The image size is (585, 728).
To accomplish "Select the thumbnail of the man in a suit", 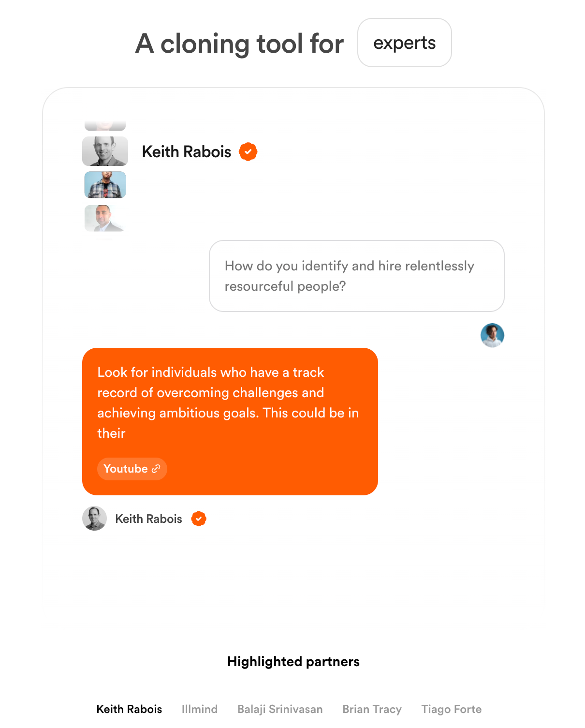I will (x=105, y=219).
